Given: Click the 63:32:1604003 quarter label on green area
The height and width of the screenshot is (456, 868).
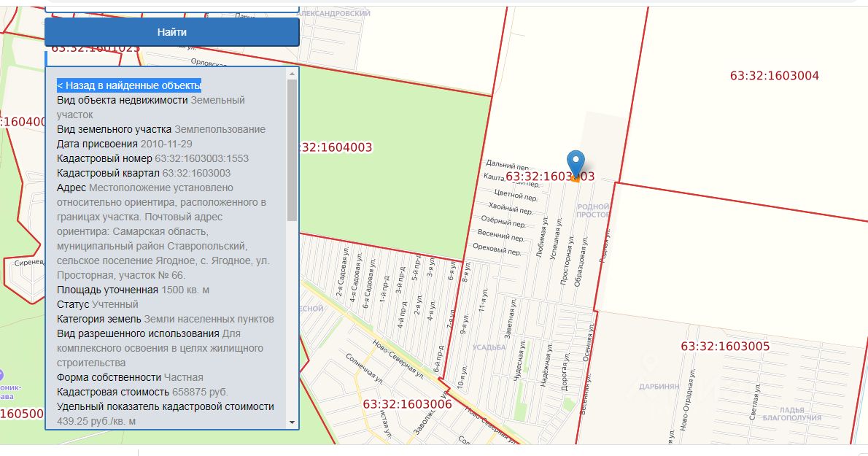Looking at the screenshot, I should [336, 147].
